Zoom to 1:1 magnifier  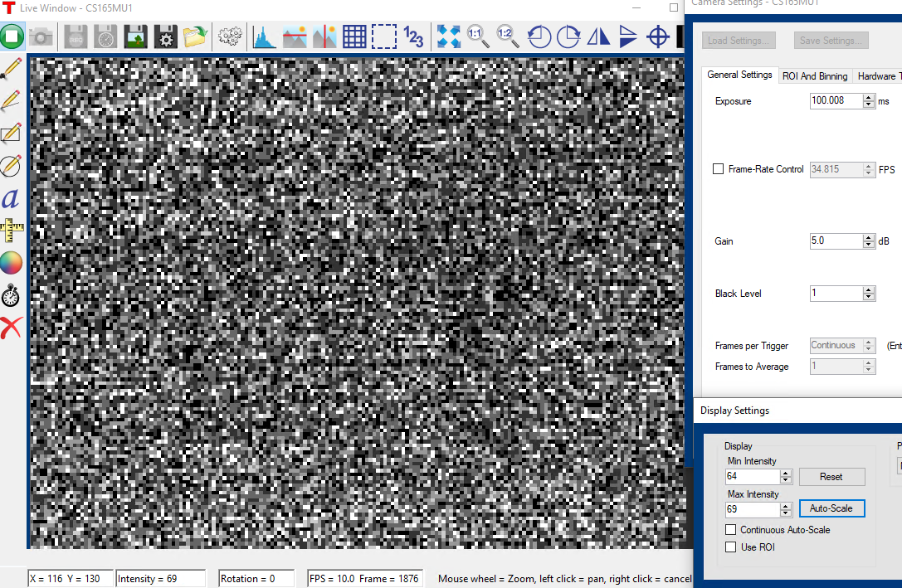478,36
